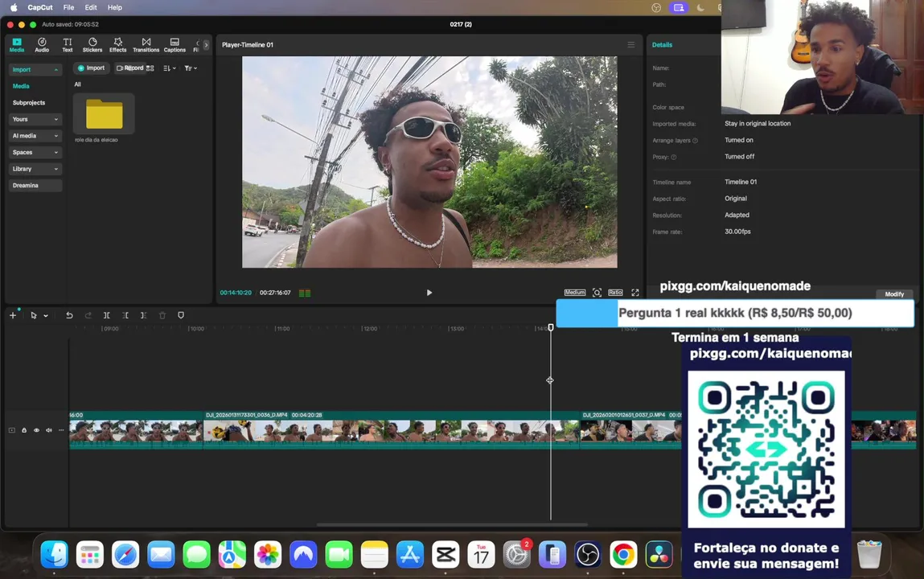The width and height of the screenshot is (924, 579).
Task: Expand the Yours section
Action: pos(35,119)
